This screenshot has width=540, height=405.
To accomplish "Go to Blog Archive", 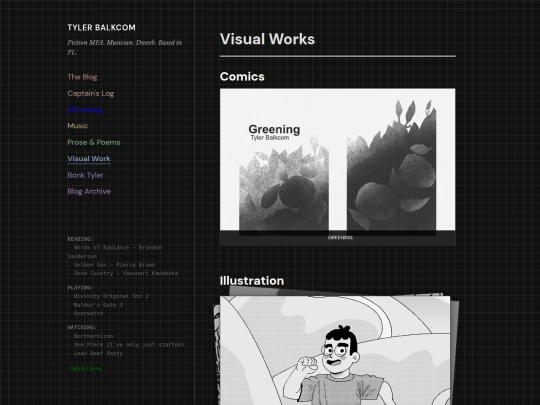I will coord(89,191).
